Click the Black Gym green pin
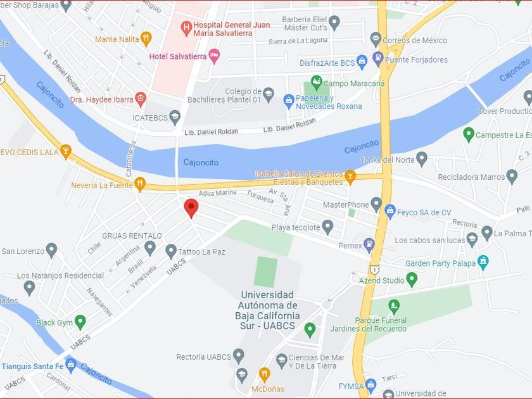Image resolution: width=532 pixels, height=399 pixels. point(80,322)
